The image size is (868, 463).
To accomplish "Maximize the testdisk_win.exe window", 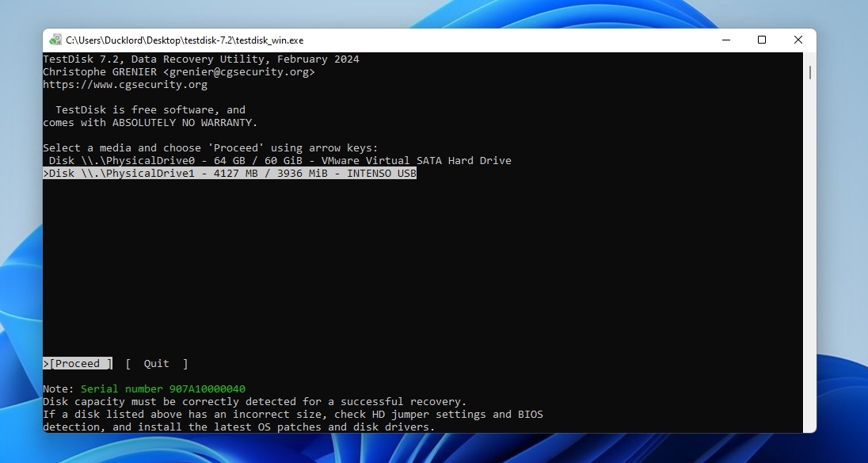I will click(x=761, y=40).
